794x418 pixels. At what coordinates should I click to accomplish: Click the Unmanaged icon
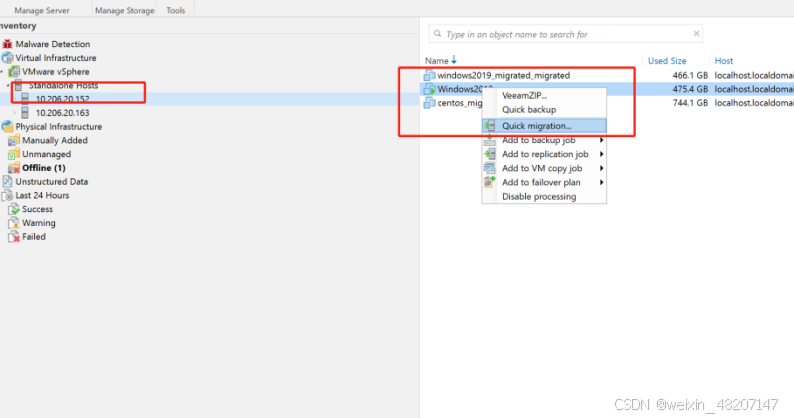[14, 154]
